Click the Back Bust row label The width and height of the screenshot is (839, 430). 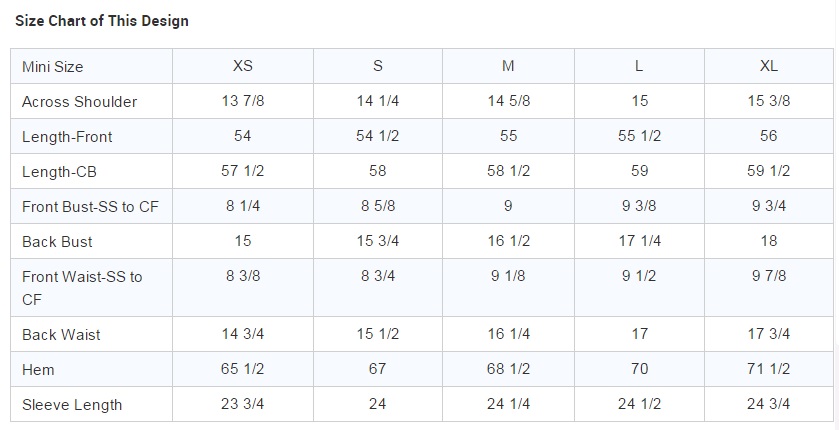pos(59,242)
